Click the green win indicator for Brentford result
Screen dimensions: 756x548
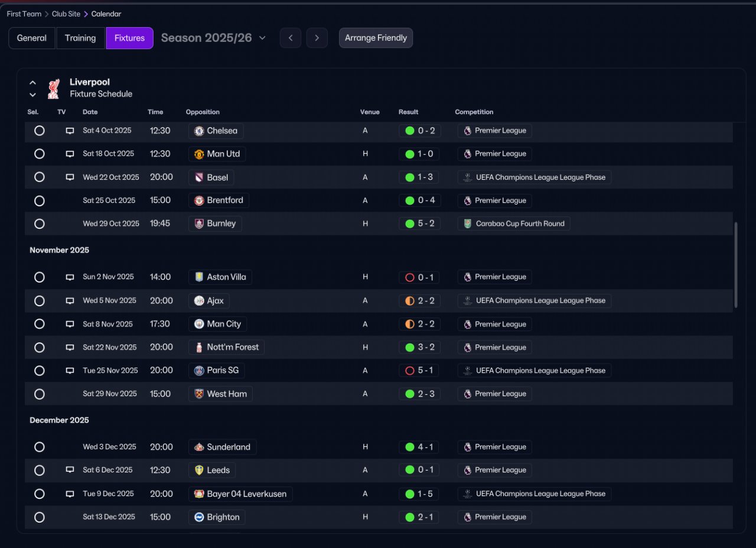coord(410,200)
